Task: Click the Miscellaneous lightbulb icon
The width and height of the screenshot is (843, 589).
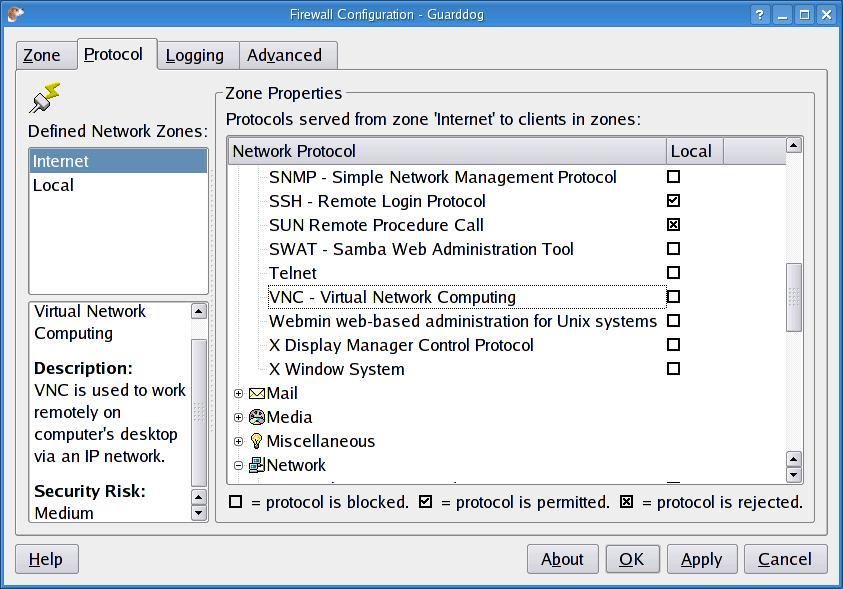Action: tap(256, 441)
